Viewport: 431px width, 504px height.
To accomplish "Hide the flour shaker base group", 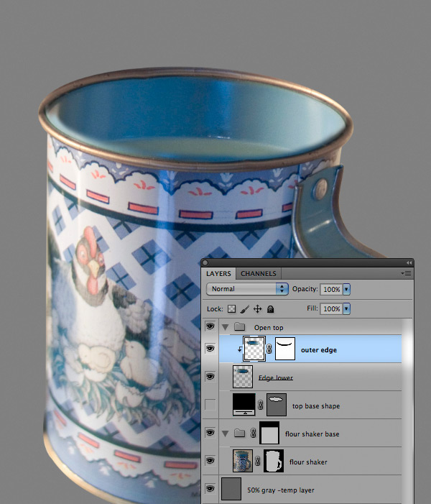I will (210, 433).
